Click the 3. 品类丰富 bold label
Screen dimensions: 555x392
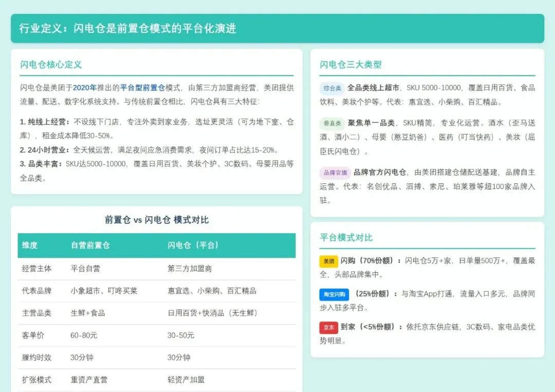[41, 164]
